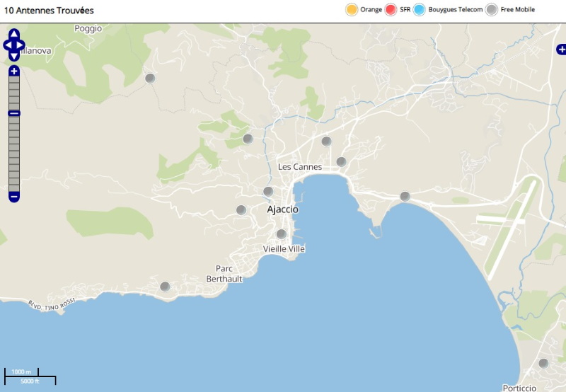Toggle the Bouygues Telecom blue circle
The image size is (566, 392).
(x=420, y=10)
